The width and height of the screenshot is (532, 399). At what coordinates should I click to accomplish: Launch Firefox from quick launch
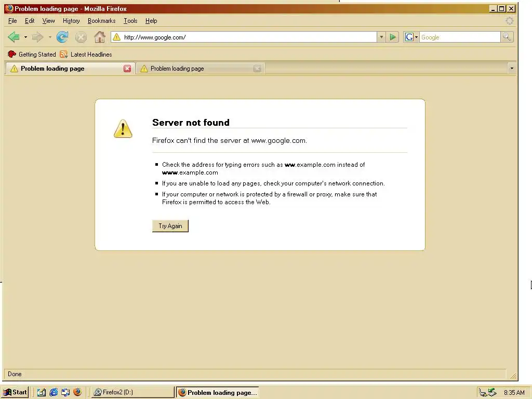pyautogui.click(x=77, y=392)
